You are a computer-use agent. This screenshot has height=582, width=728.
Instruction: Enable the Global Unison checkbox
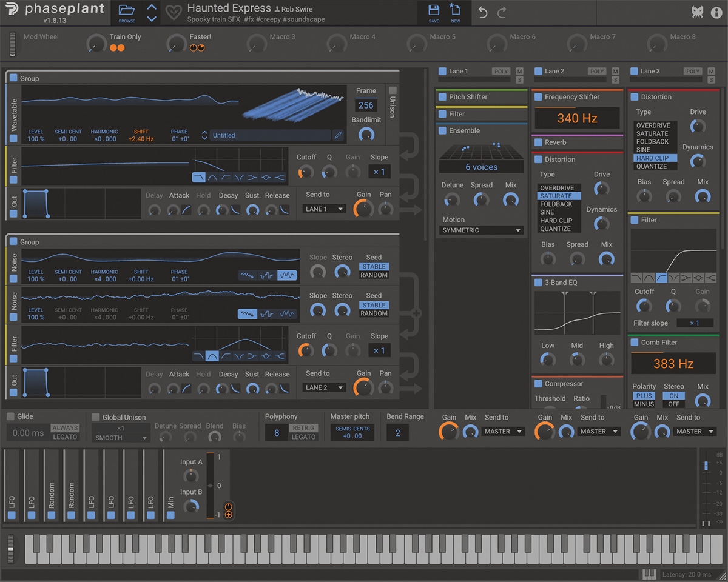pyautogui.click(x=96, y=417)
